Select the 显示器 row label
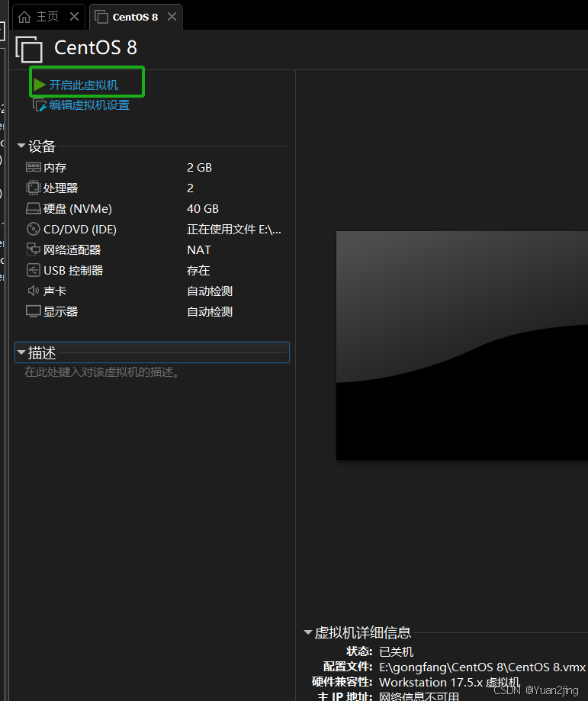The image size is (588, 701). 61,312
